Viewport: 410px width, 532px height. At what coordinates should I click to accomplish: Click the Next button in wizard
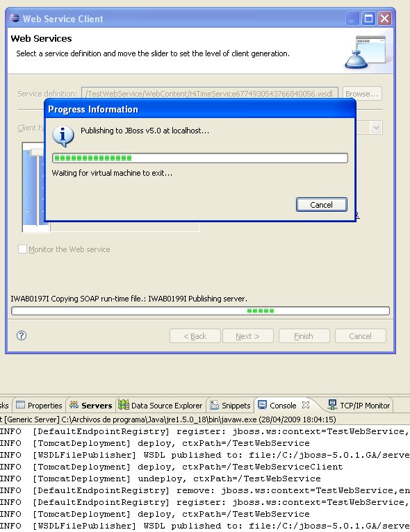pos(248,336)
